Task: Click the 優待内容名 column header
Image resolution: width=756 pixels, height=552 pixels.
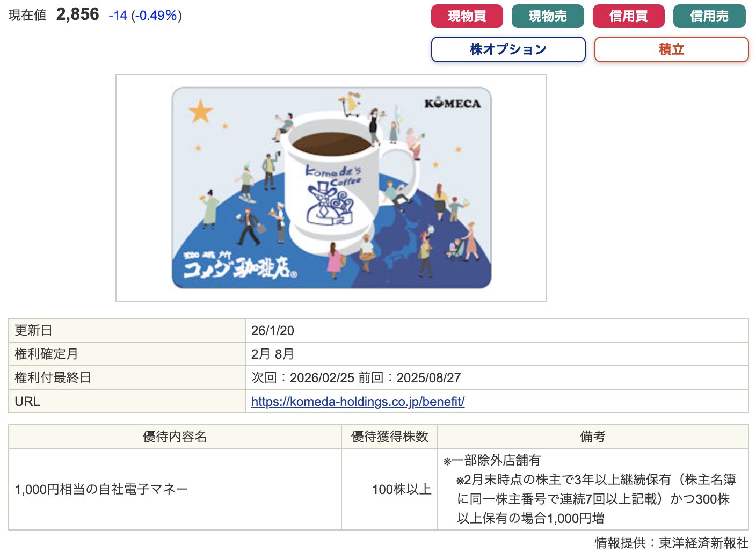Action: (x=175, y=437)
